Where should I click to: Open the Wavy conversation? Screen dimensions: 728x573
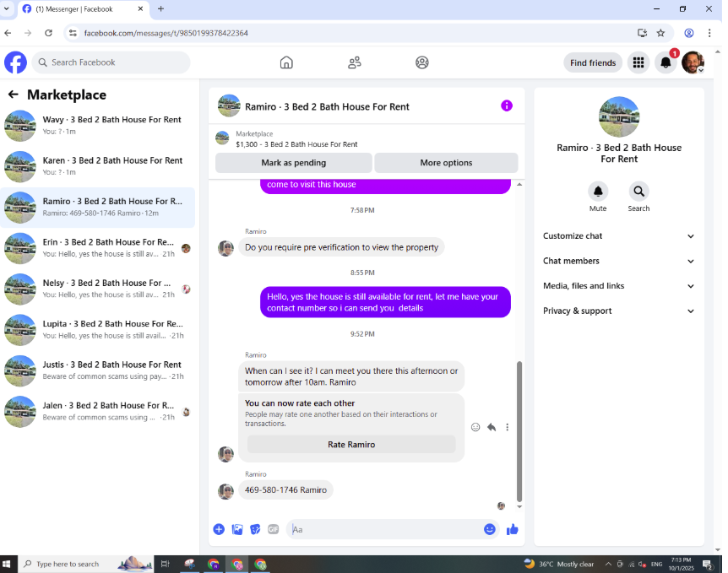(x=97, y=125)
